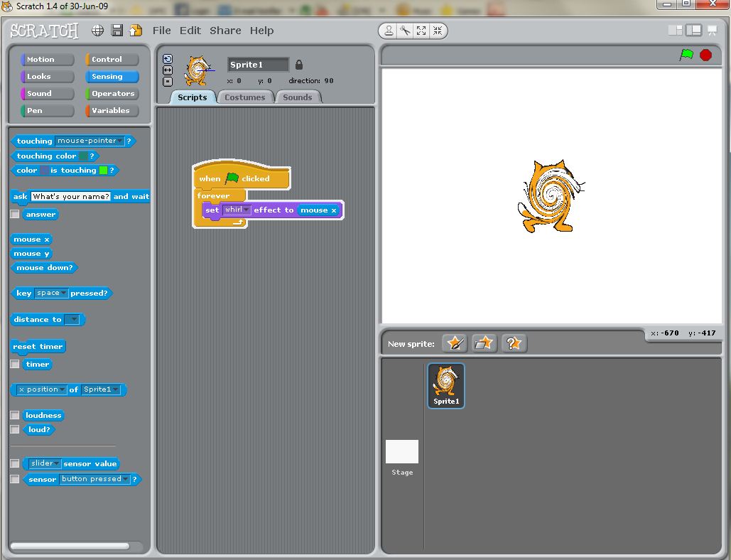Open the File menu
Screen dimensions: 731x560
(x=162, y=31)
